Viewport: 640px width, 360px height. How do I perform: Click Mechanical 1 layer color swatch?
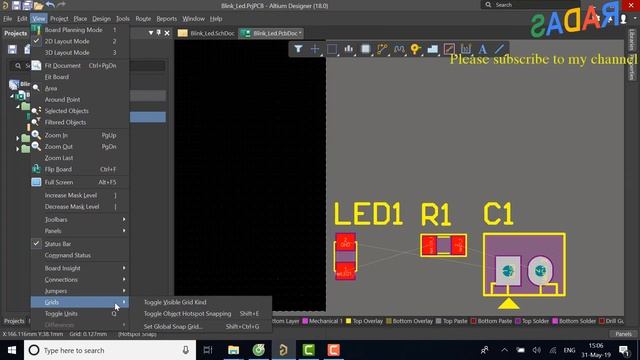(x=305, y=321)
